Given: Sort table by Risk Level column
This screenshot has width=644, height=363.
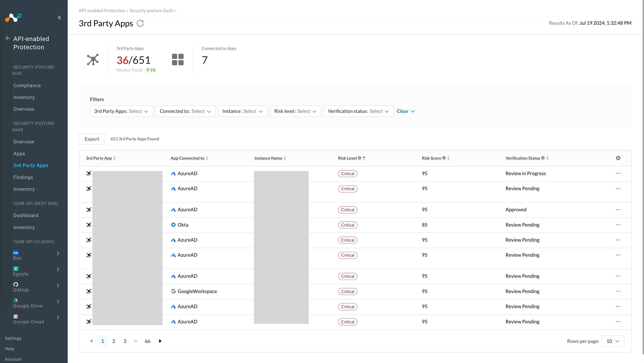Looking at the screenshot, I should [364, 158].
